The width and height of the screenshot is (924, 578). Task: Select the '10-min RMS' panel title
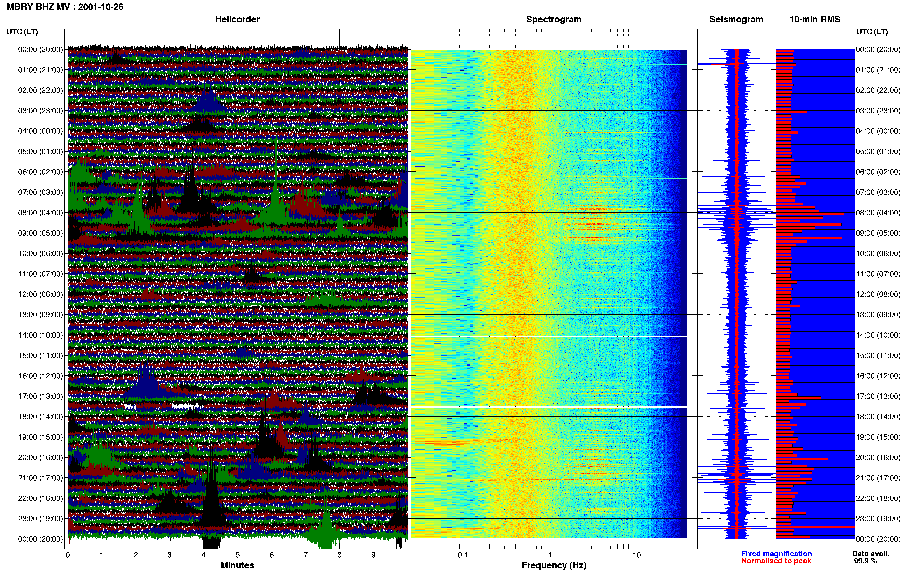pyautogui.click(x=815, y=20)
